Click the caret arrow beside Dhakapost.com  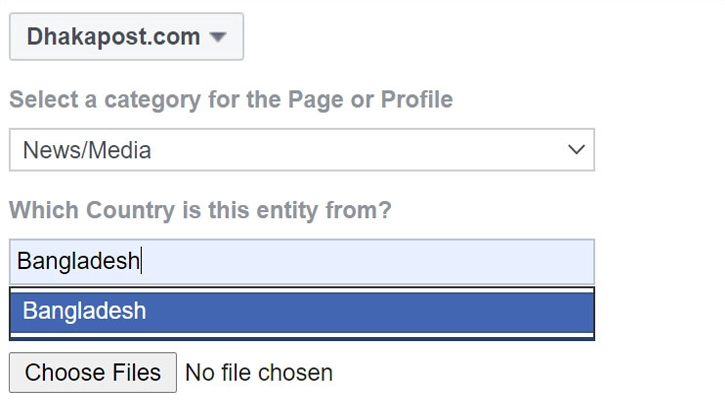coord(219,38)
